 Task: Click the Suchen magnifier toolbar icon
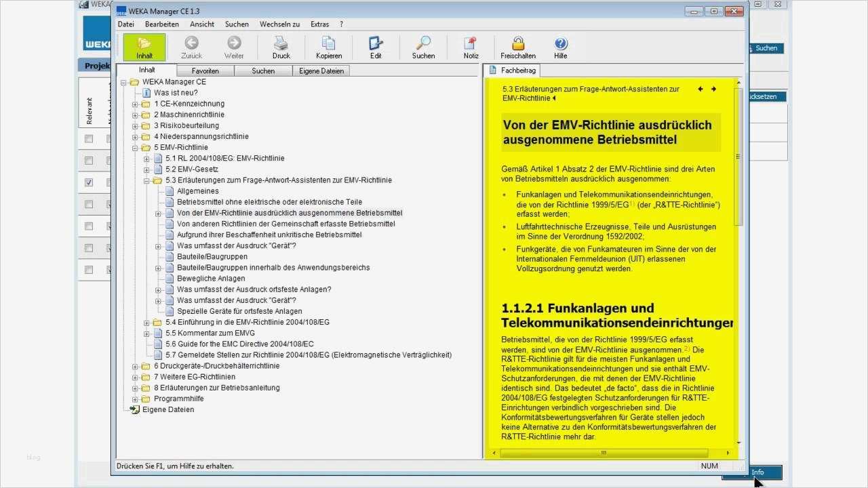click(x=423, y=44)
